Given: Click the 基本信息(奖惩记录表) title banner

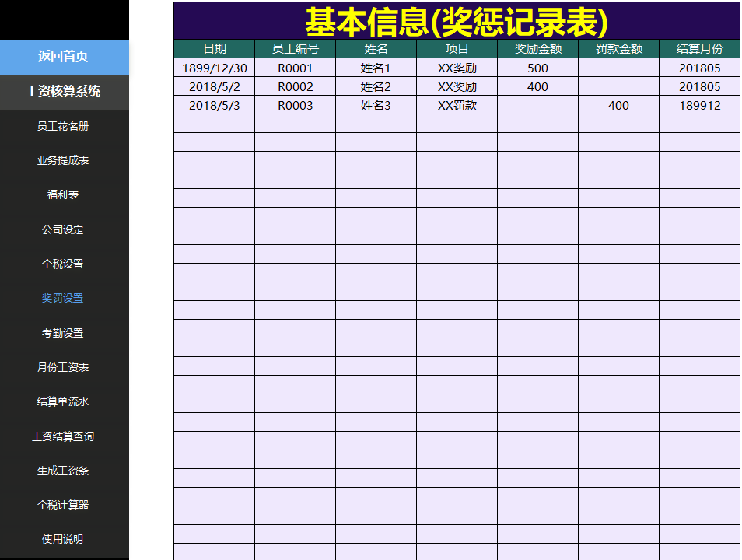Looking at the screenshot, I should [457, 21].
